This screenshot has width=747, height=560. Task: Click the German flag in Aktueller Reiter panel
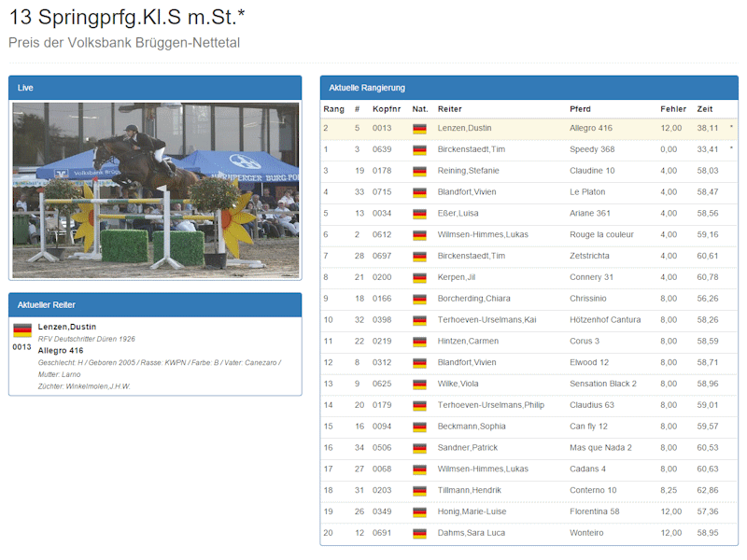[x=22, y=330]
